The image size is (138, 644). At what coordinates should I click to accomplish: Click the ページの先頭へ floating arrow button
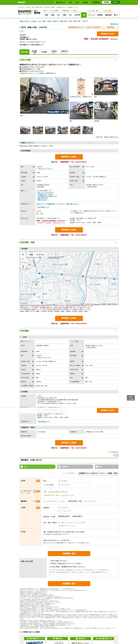pos(131,398)
